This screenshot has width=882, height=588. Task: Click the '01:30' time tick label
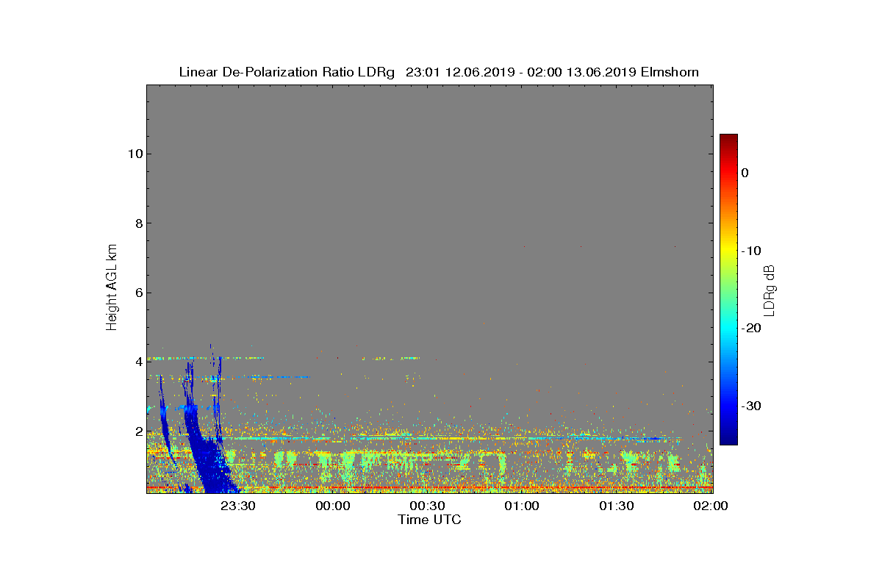pos(616,506)
